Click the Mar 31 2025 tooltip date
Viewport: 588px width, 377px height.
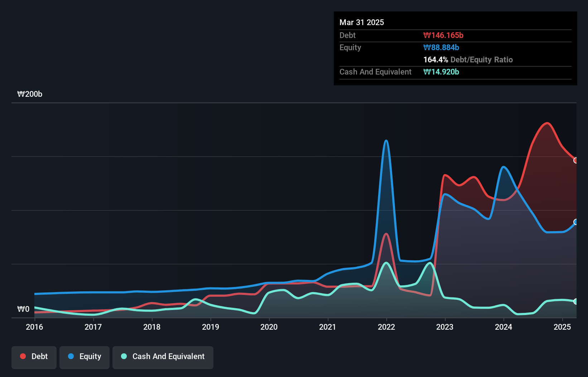(362, 22)
